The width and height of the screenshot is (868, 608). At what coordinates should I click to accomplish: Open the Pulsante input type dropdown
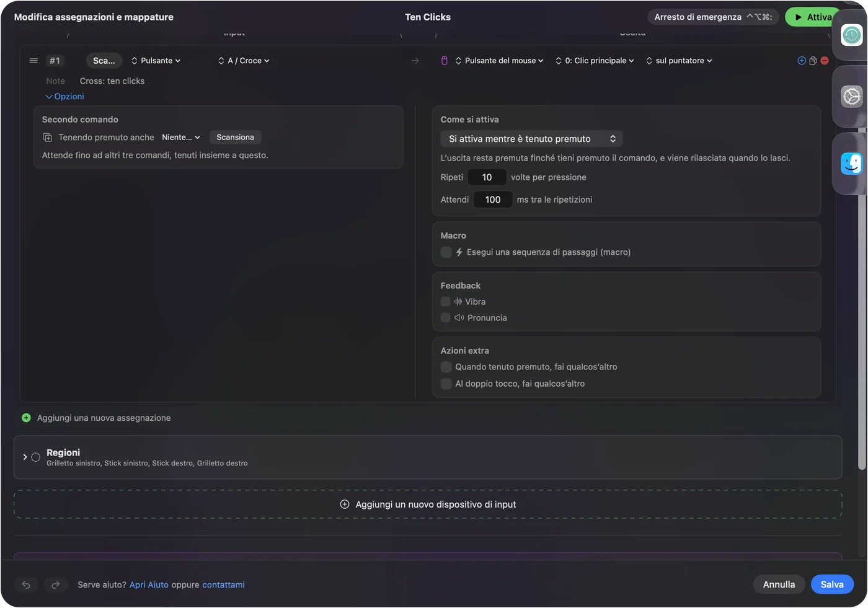pyautogui.click(x=156, y=61)
